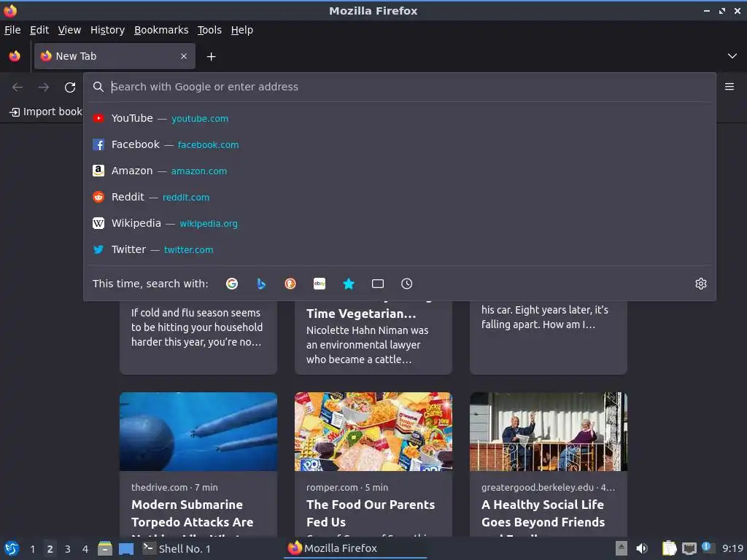747x560 pixels.
Task: Go forward with the forward arrow
Action: (x=44, y=87)
